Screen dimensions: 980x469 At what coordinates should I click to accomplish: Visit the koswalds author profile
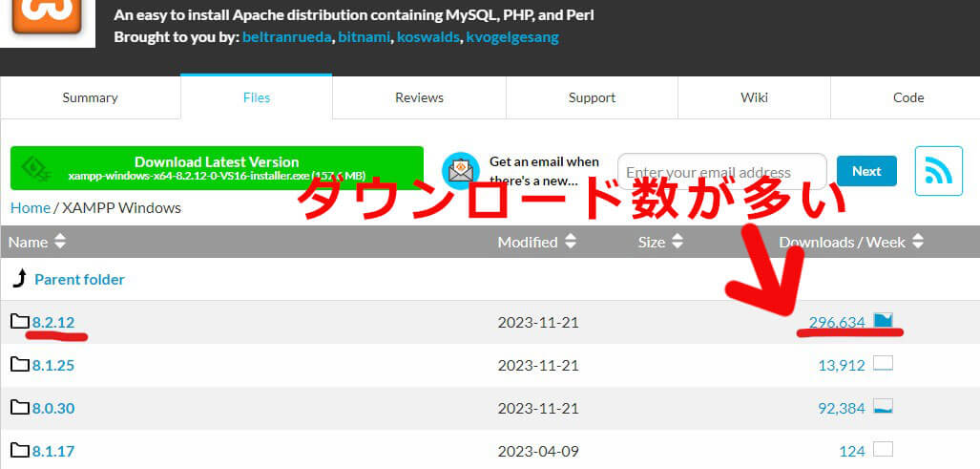pyautogui.click(x=428, y=37)
